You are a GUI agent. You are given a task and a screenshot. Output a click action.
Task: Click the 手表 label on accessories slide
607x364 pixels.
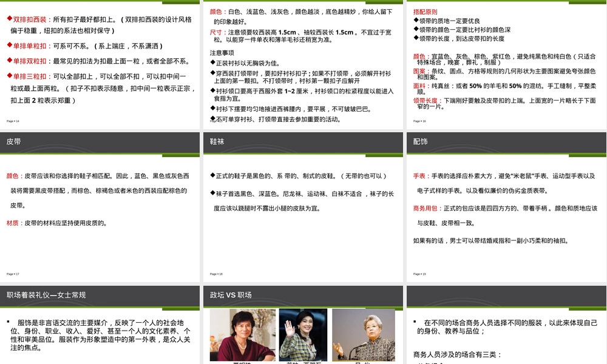tap(419, 176)
